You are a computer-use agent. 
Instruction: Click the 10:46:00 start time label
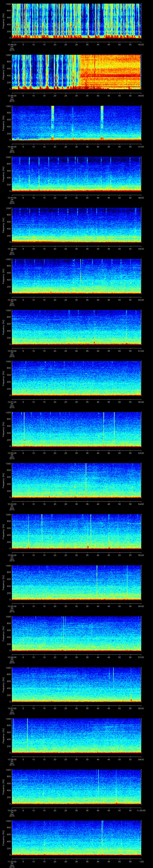click(x=12, y=147)
